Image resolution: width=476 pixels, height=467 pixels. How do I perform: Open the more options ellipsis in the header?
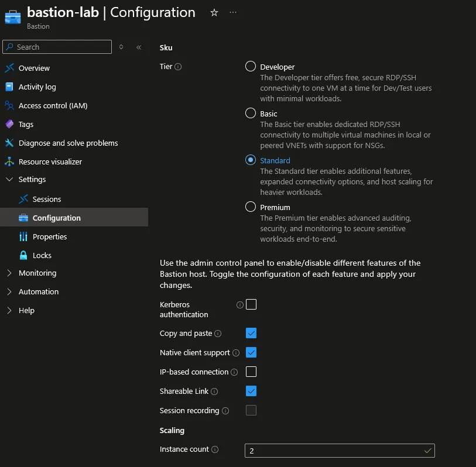(x=233, y=12)
